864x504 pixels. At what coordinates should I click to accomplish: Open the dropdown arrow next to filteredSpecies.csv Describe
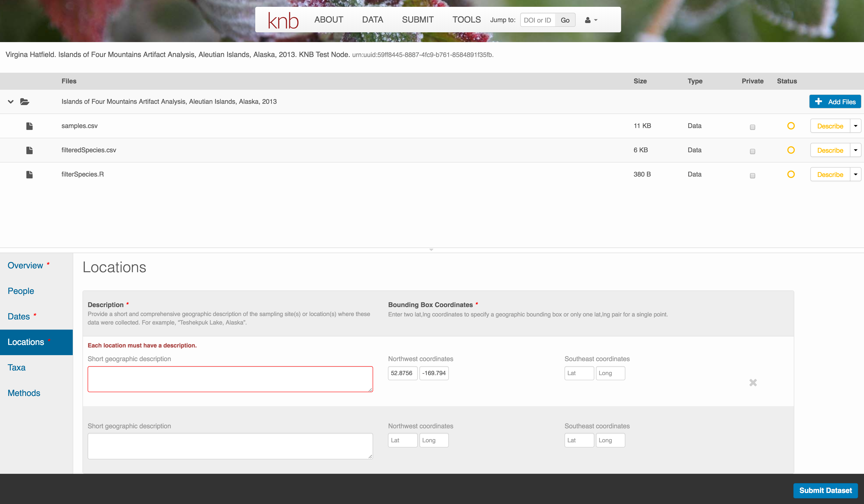(x=856, y=150)
